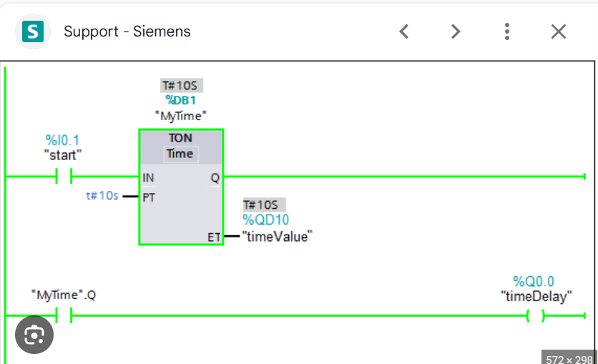598x364 pixels.
Task: Close the image preview panel
Action: click(x=559, y=31)
